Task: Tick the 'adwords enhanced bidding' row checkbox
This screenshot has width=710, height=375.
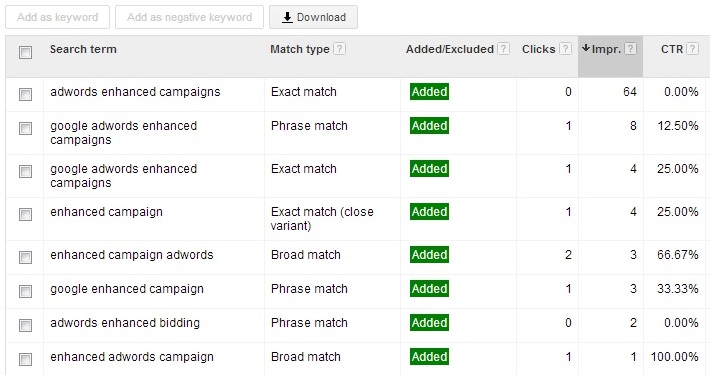Action: click(25, 325)
